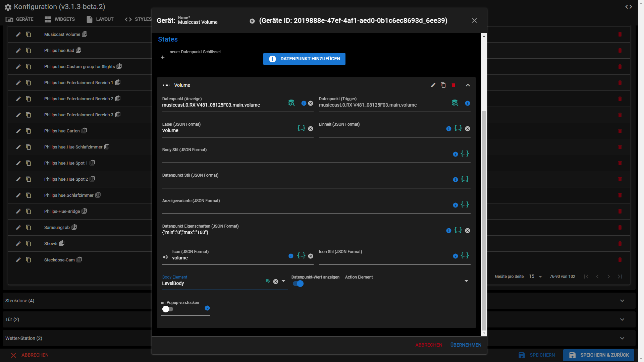Viewport: 644px width, 362px height.
Task: Open JSON editor for Body Stil field
Action: tap(465, 154)
